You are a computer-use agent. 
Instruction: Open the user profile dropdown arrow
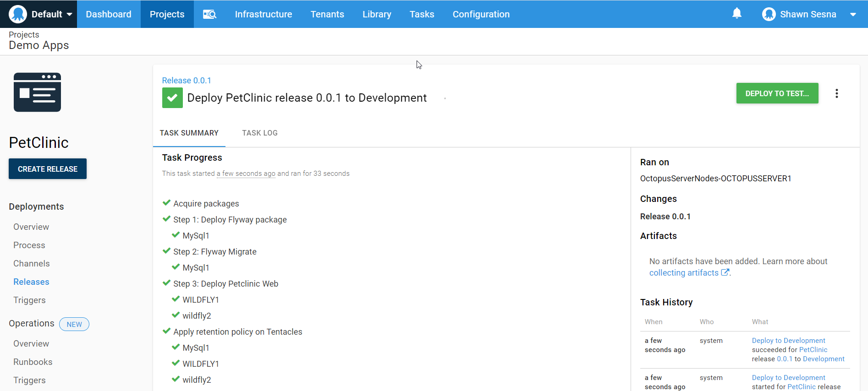(853, 14)
